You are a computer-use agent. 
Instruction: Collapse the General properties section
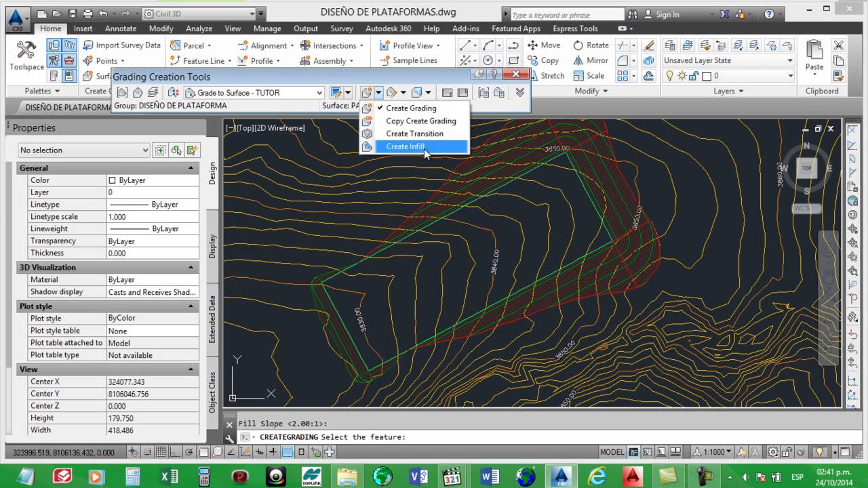pyautogui.click(x=191, y=168)
